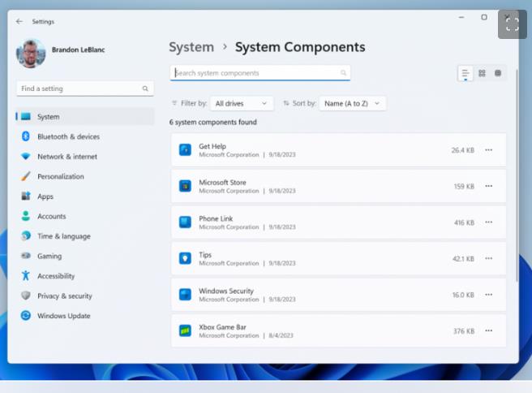
Task: Select Windows Update in the sidebar
Action: click(x=63, y=316)
